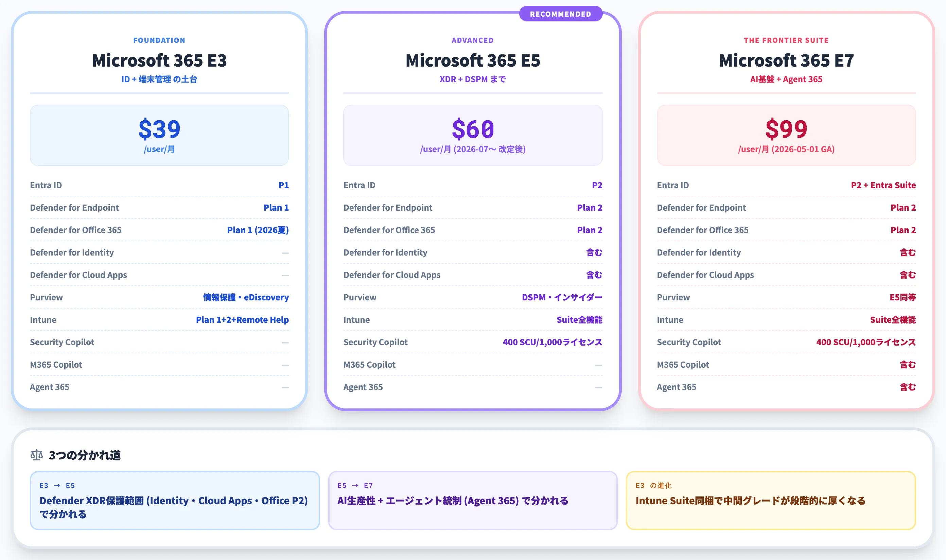This screenshot has height=560, width=946.
Task: Click THE FRONTIER SUITE label
Action: [786, 40]
